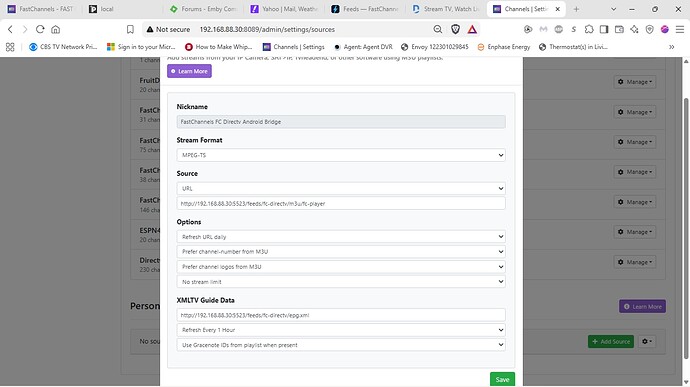
Task: Click the background Learn More button near Personal section
Action: (642, 307)
